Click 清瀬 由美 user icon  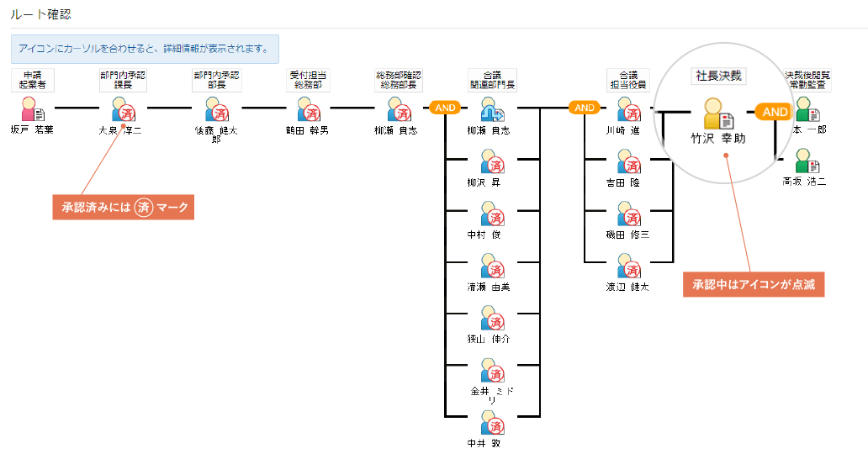[x=492, y=266]
